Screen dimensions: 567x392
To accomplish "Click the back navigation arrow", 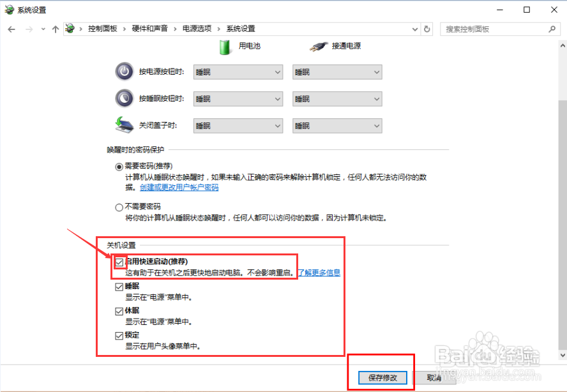I will coord(11,28).
